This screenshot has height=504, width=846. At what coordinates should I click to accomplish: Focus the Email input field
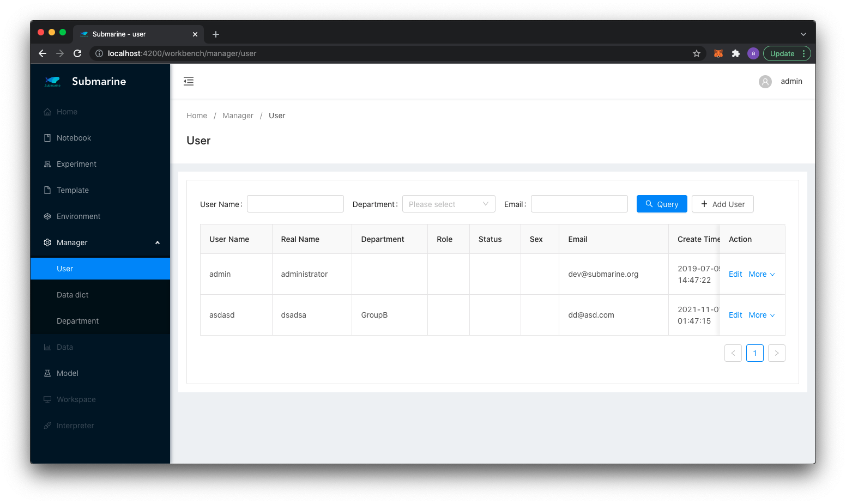(579, 204)
